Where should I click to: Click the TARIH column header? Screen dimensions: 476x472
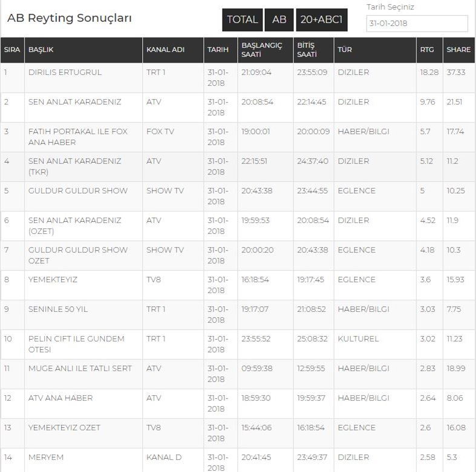coord(218,50)
